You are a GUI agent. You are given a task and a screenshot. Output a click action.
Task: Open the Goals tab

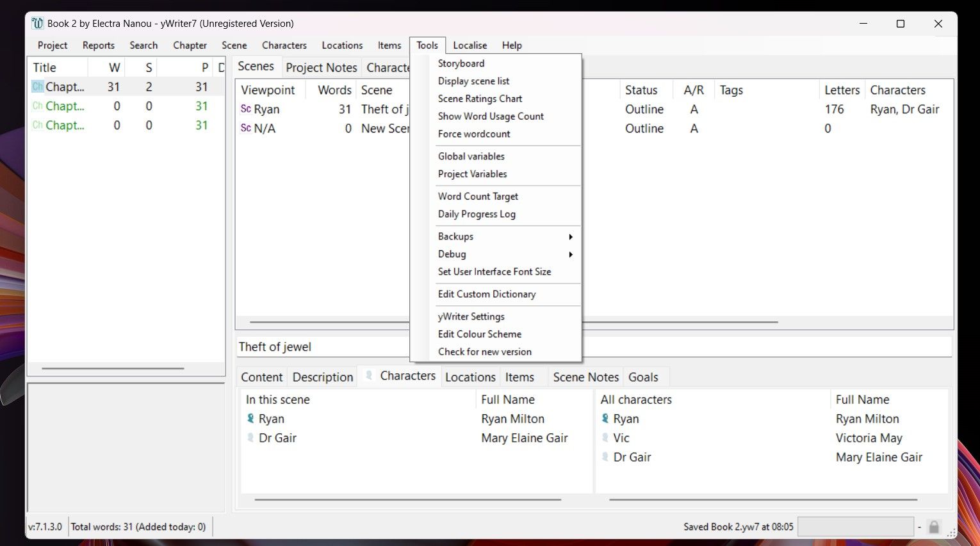(643, 378)
